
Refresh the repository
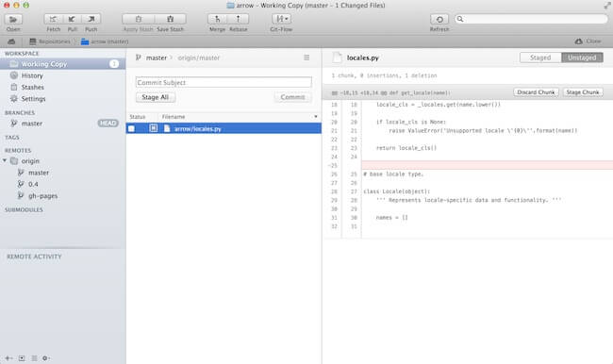coord(439,19)
